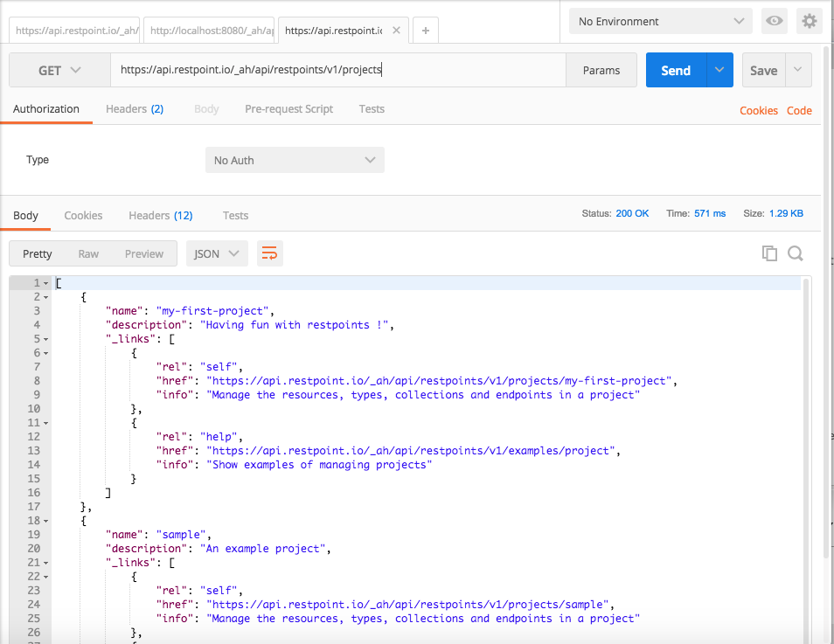The height and width of the screenshot is (644, 834).
Task: Open the response Tests tab
Action: (236, 215)
